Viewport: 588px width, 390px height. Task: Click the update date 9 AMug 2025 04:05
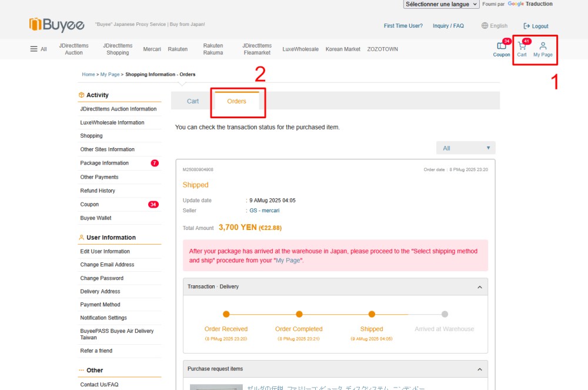pos(272,201)
